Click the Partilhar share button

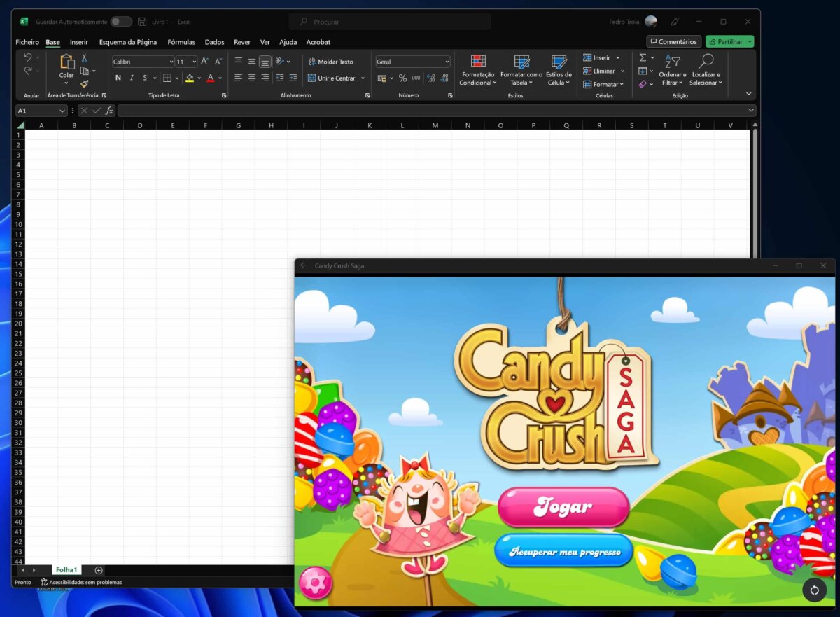[x=729, y=42]
